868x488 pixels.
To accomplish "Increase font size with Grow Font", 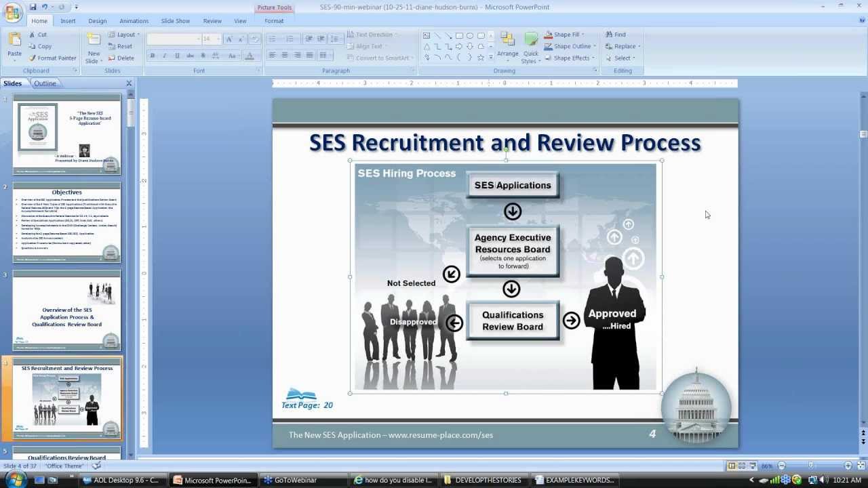I will tap(229, 39).
